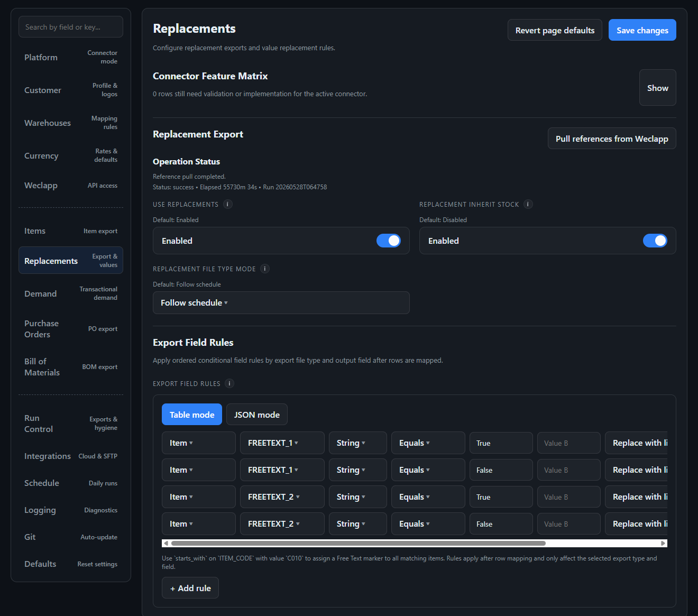Viewport: 698px width, 616px height.
Task: Turn off the Use Replacements toggle
Action: [389, 241]
